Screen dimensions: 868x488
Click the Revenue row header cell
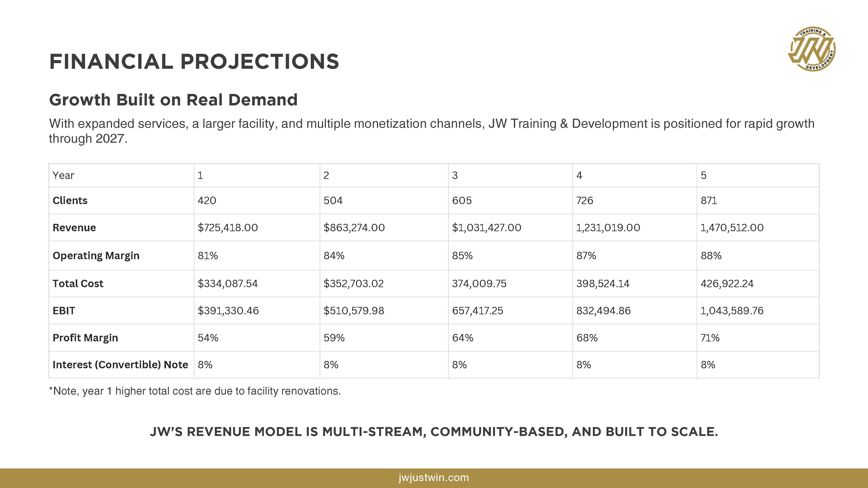(74, 228)
